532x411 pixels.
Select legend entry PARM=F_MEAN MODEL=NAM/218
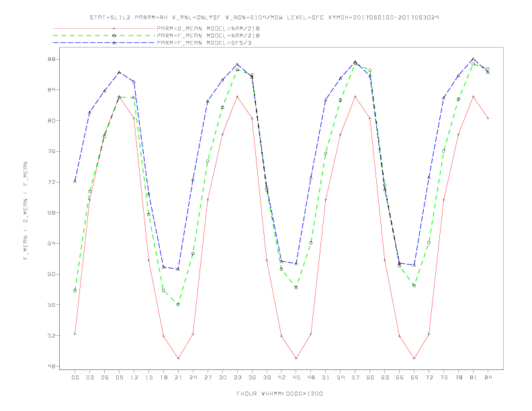pos(208,36)
